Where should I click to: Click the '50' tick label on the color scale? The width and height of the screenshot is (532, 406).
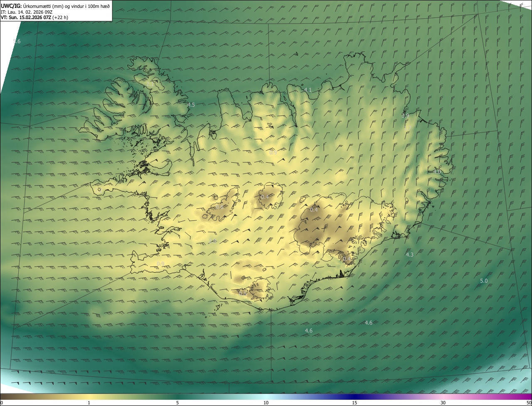529,403
